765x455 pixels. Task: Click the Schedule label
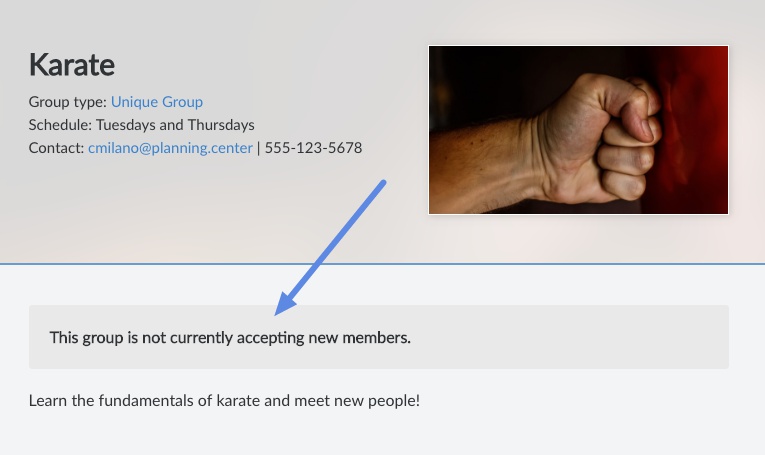pos(60,125)
